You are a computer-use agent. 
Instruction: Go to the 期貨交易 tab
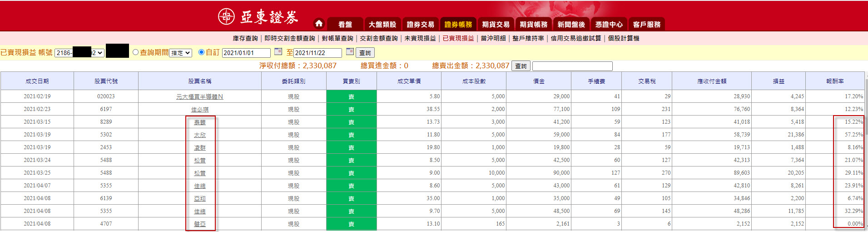pyautogui.click(x=496, y=24)
